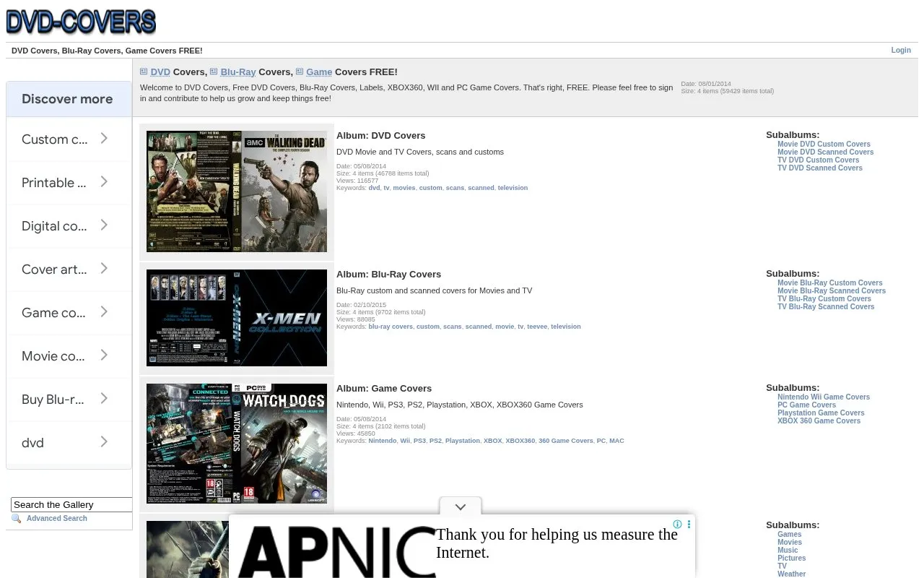The width and height of the screenshot is (924, 578).
Task: Click the 'XBOX360' keyword under Game Covers
Action: point(520,441)
